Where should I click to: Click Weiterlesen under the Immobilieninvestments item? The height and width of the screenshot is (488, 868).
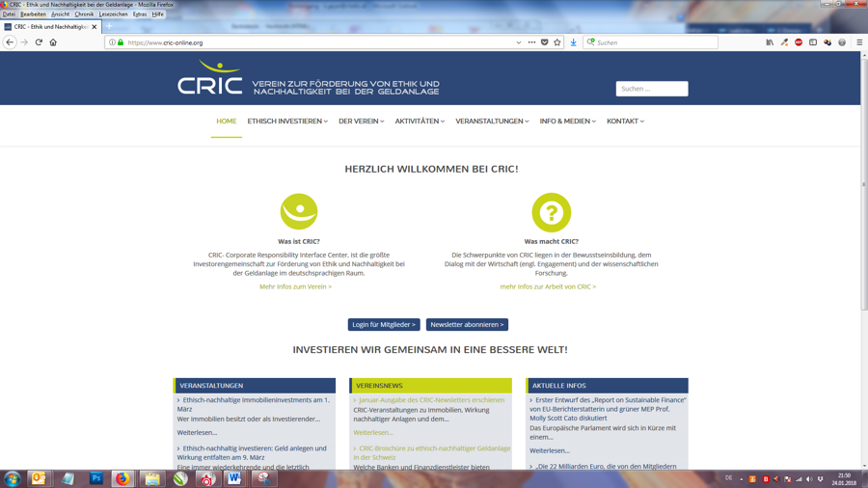tap(197, 433)
